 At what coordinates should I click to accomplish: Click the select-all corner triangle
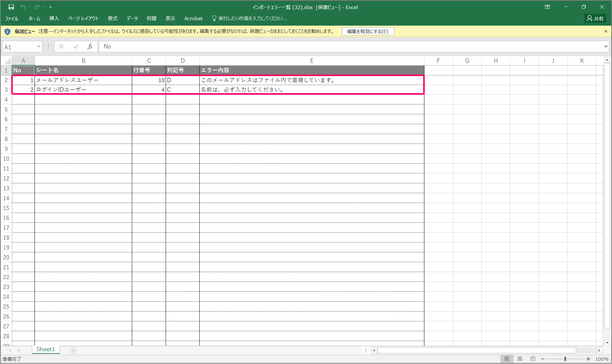8,61
